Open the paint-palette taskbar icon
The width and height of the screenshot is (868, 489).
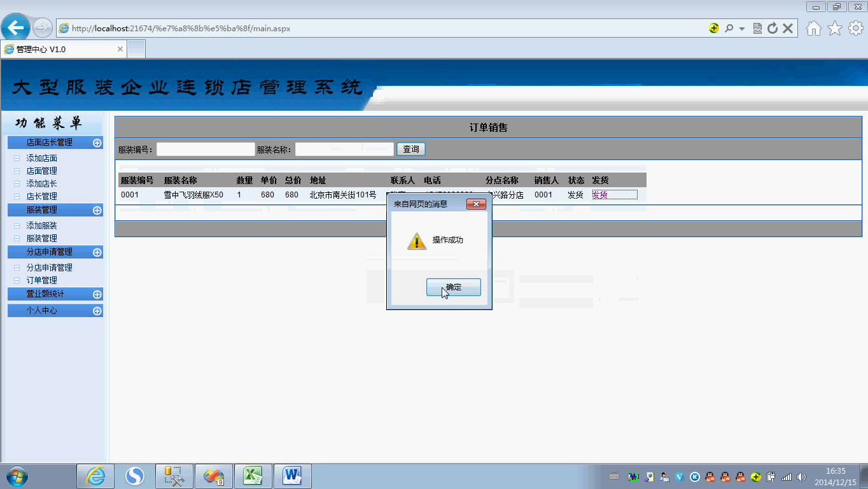click(213, 476)
